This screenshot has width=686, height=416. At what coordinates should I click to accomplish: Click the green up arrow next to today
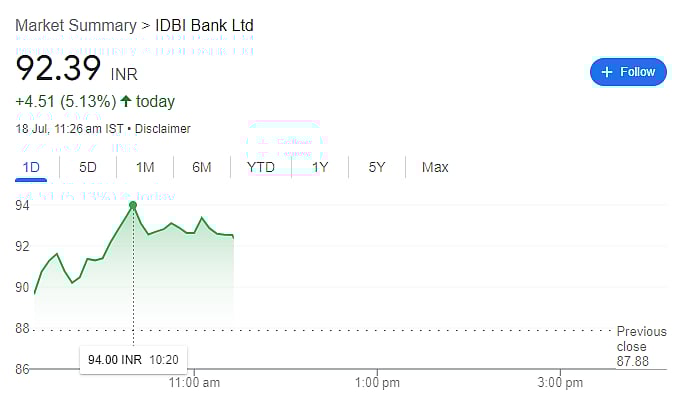tap(126, 101)
